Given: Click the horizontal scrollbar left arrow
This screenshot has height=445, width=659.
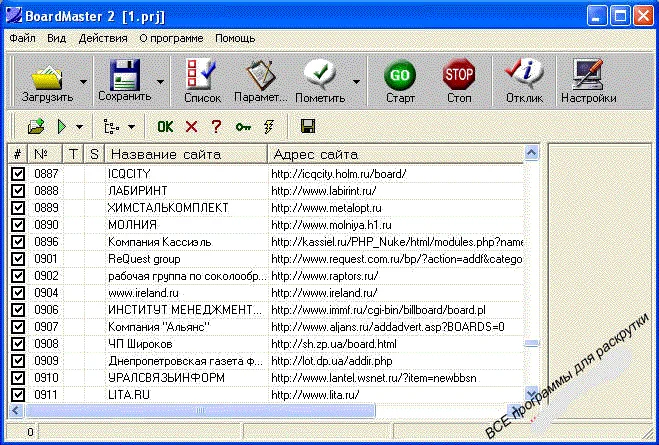Looking at the screenshot, I should (16, 410).
